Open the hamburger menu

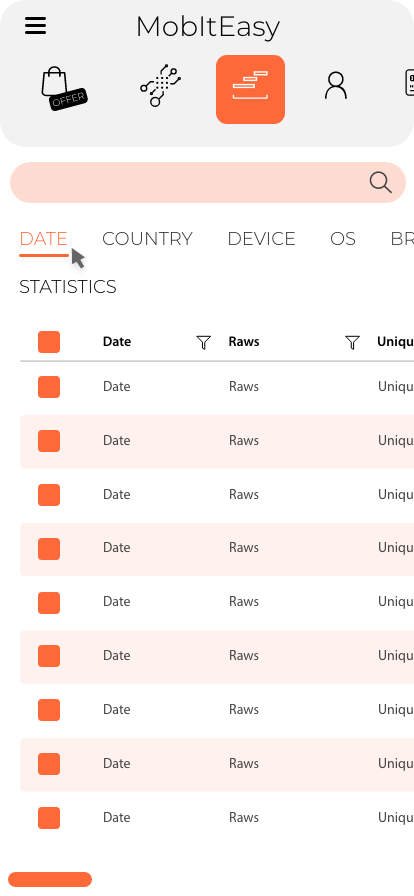35,26
